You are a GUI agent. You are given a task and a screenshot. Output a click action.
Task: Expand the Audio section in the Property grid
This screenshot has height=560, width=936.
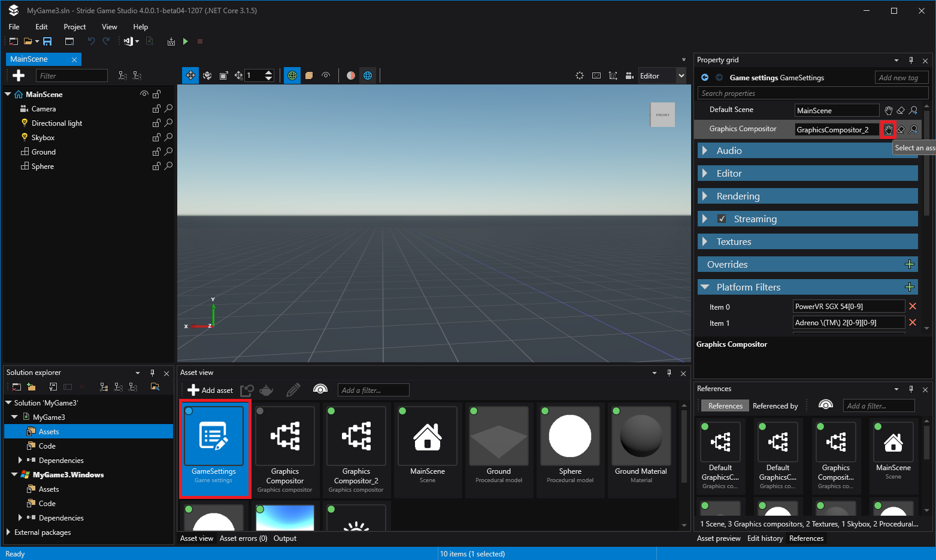[x=705, y=150]
